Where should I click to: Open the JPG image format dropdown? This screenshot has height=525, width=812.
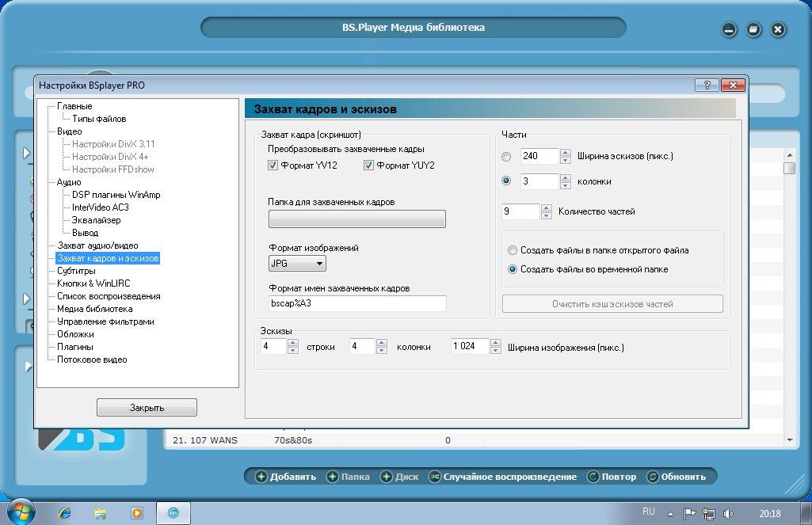click(297, 264)
